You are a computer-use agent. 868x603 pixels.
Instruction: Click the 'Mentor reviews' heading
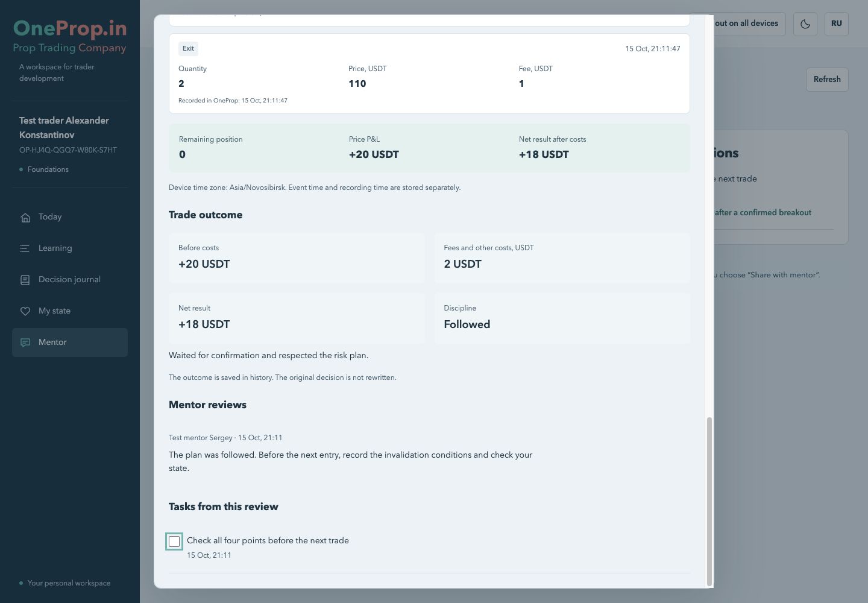[207, 405]
